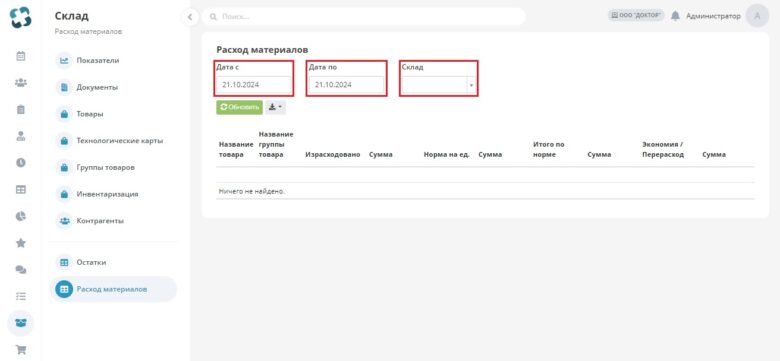The image size is (780, 361).
Task: Open the chat bubbles icon
Action: point(20,270)
